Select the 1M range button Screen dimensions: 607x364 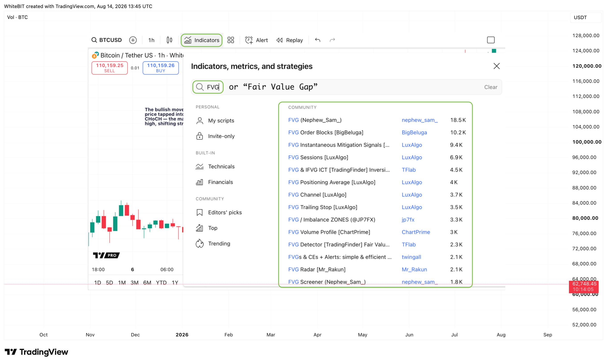point(122,283)
